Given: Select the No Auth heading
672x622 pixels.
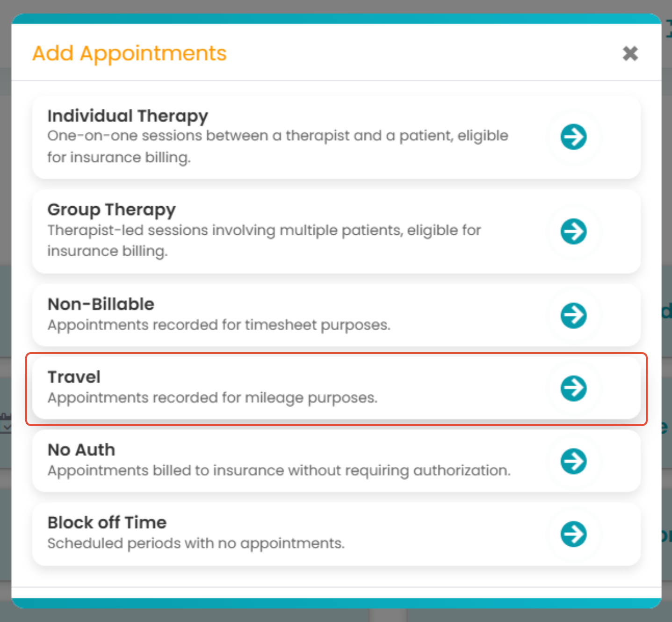Looking at the screenshot, I should coord(81,450).
